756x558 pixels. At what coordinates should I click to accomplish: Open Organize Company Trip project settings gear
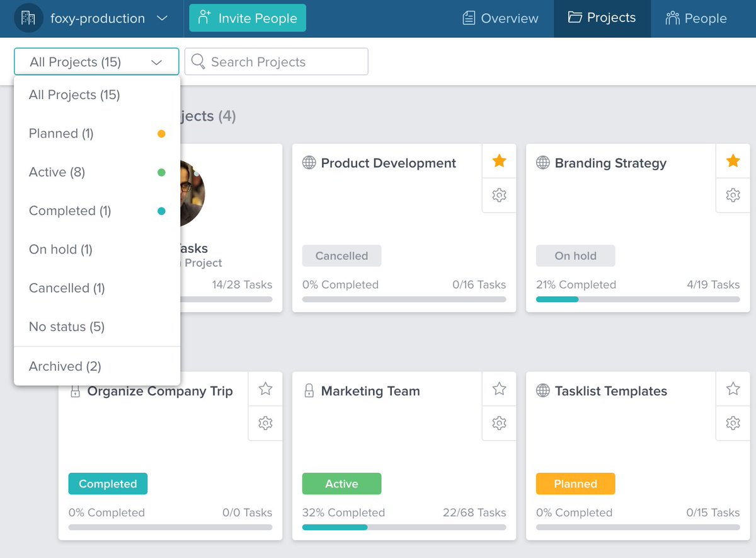[265, 423]
